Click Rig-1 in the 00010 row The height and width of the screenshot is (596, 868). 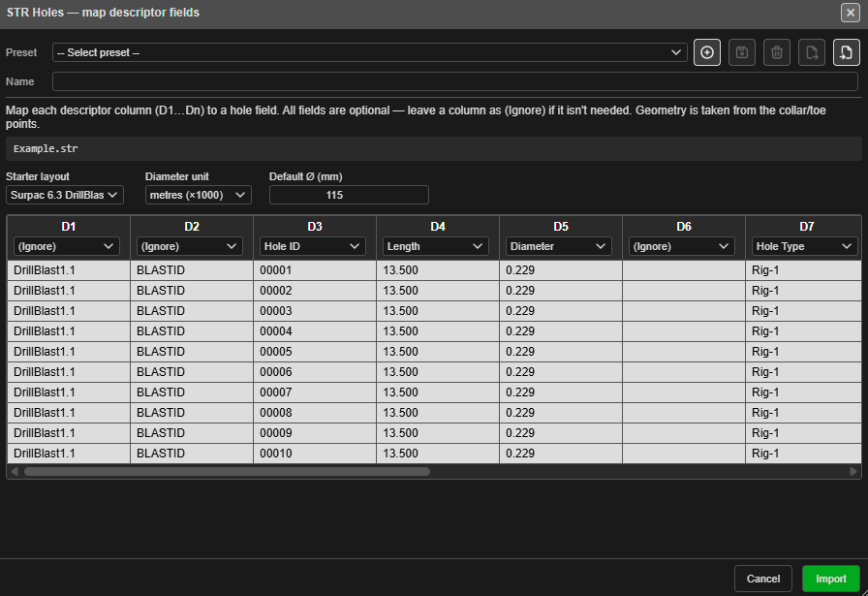[x=803, y=454]
